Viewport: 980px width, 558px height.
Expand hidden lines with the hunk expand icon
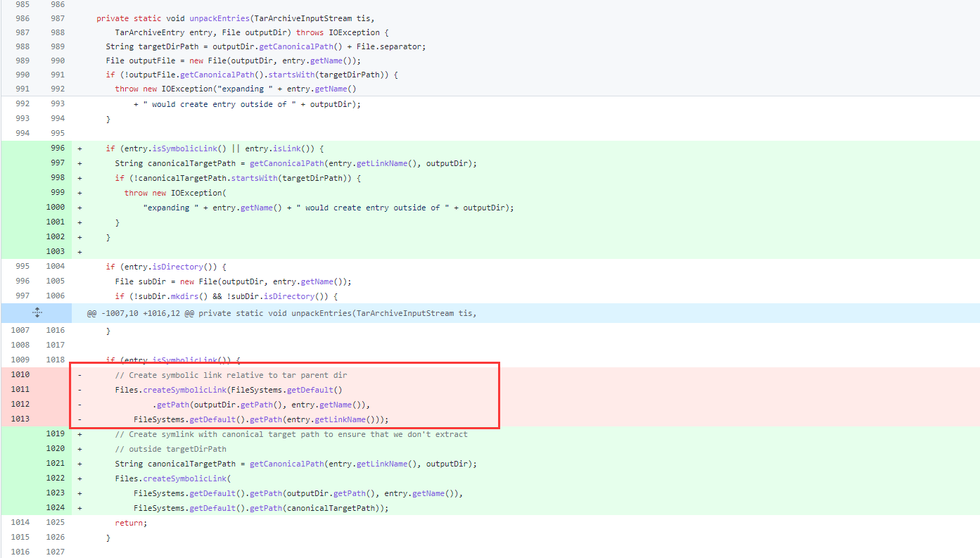click(x=37, y=313)
